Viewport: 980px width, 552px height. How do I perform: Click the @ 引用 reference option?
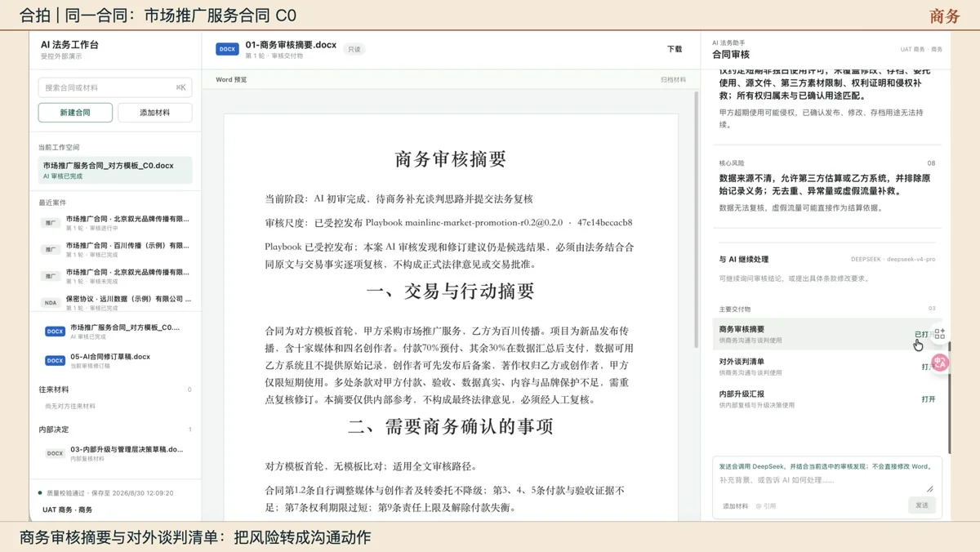[766, 506]
